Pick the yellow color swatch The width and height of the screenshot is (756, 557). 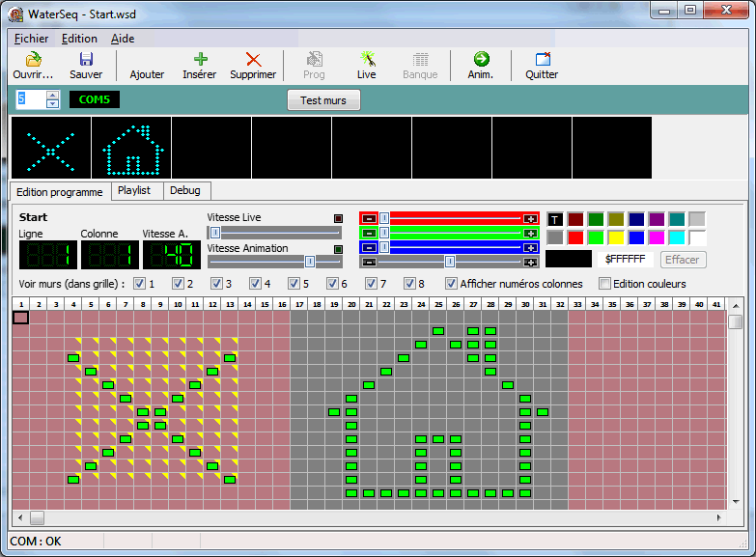(x=616, y=237)
